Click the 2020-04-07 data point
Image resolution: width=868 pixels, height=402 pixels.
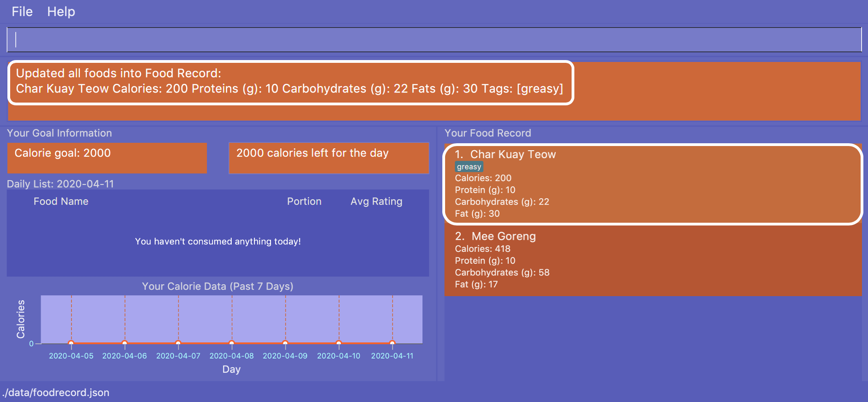point(178,343)
